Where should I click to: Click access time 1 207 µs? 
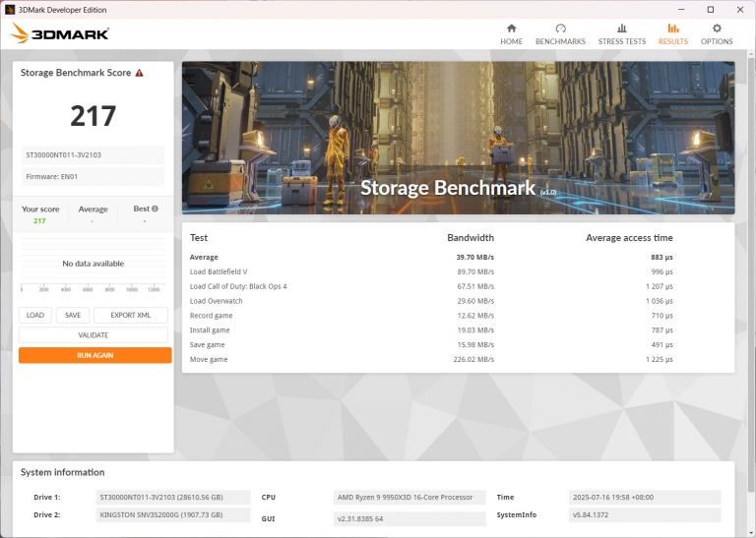pyautogui.click(x=660, y=286)
